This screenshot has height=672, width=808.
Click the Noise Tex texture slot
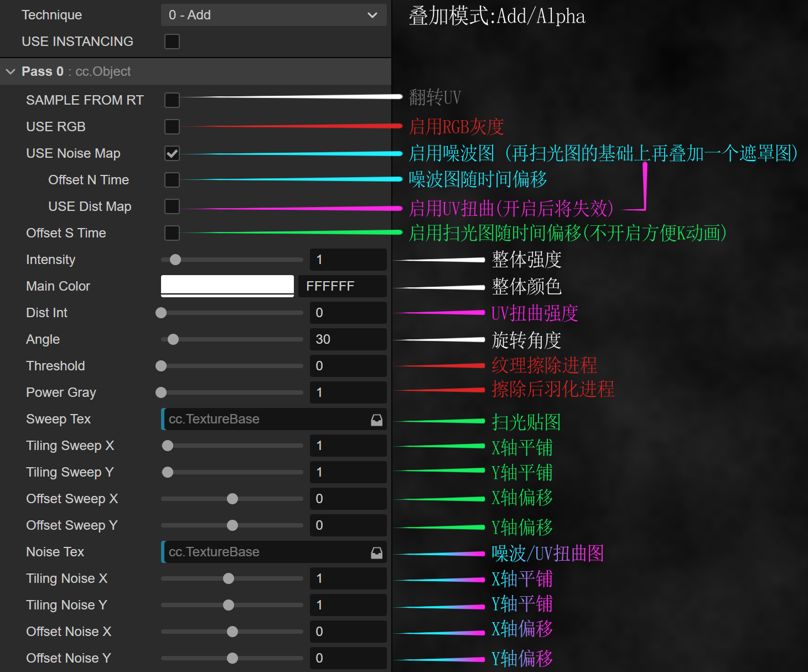273,552
